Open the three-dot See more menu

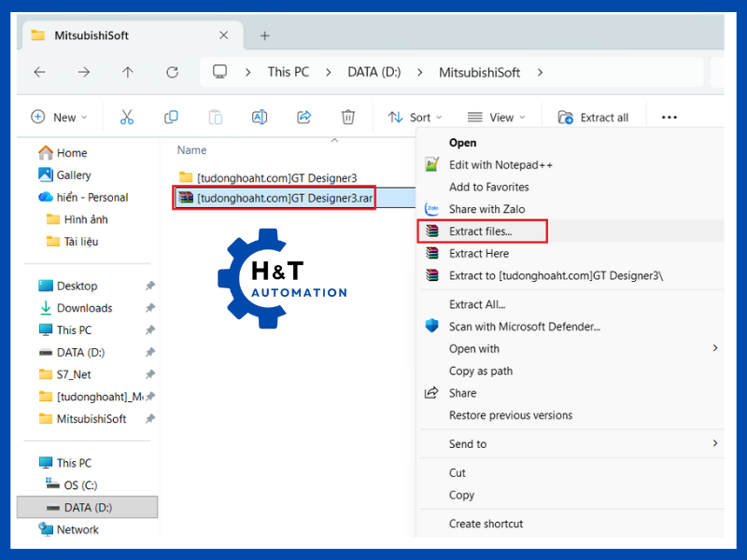coord(669,117)
